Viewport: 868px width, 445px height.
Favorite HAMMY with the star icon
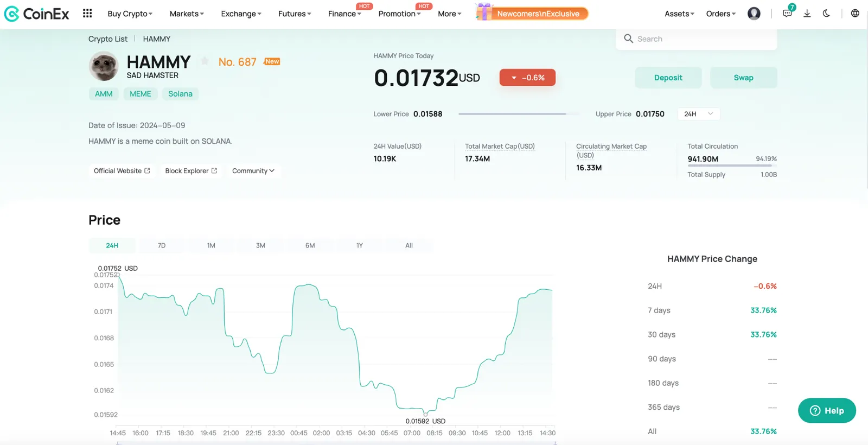(205, 61)
